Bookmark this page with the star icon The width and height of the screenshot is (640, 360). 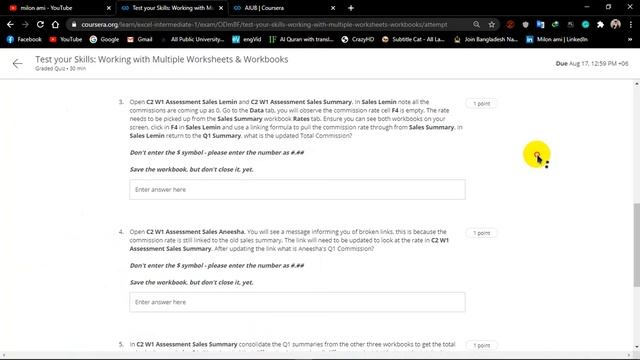[x=492, y=24]
